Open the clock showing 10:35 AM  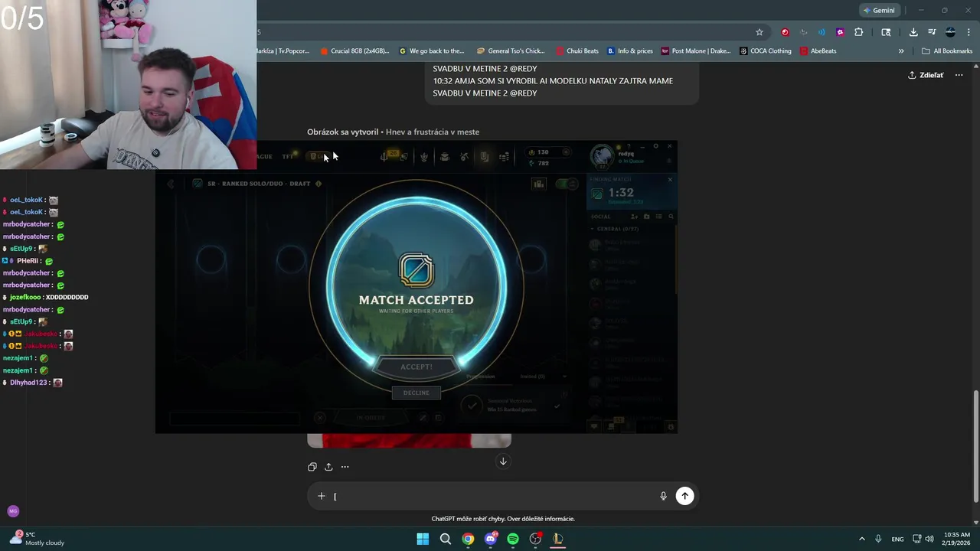click(x=957, y=539)
